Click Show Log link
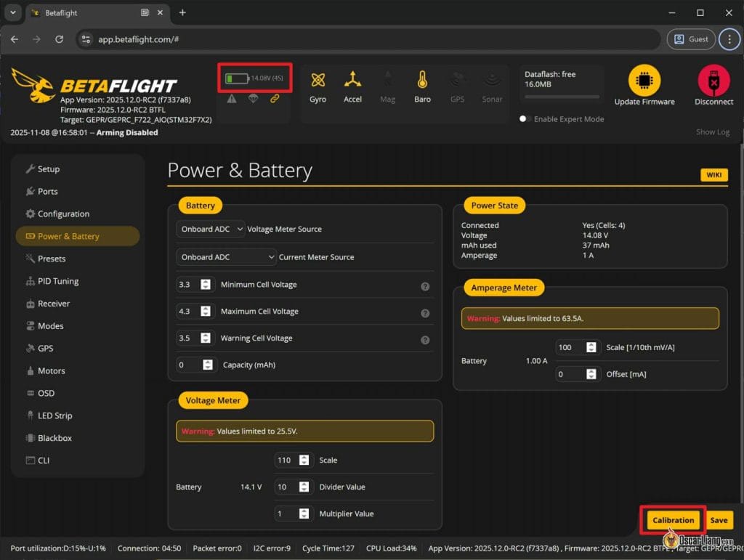 coord(712,131)
